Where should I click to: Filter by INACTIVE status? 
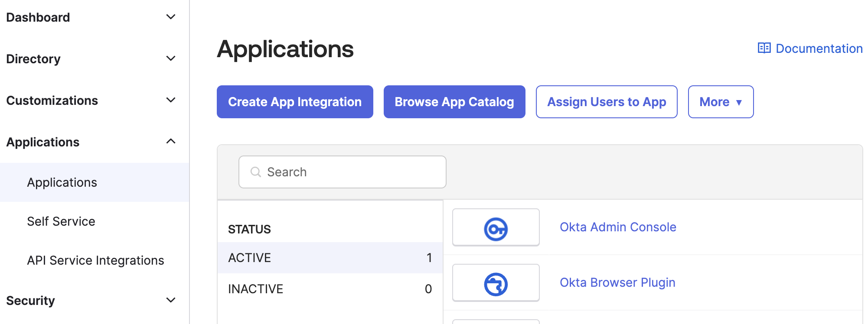pyautogui.click(x=330, y=289)
